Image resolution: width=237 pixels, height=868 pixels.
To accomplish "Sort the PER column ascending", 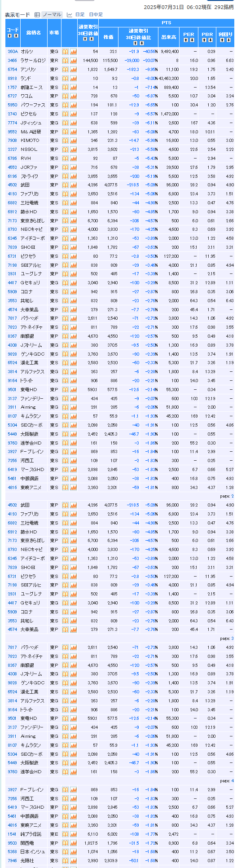I will coord(186,40).
